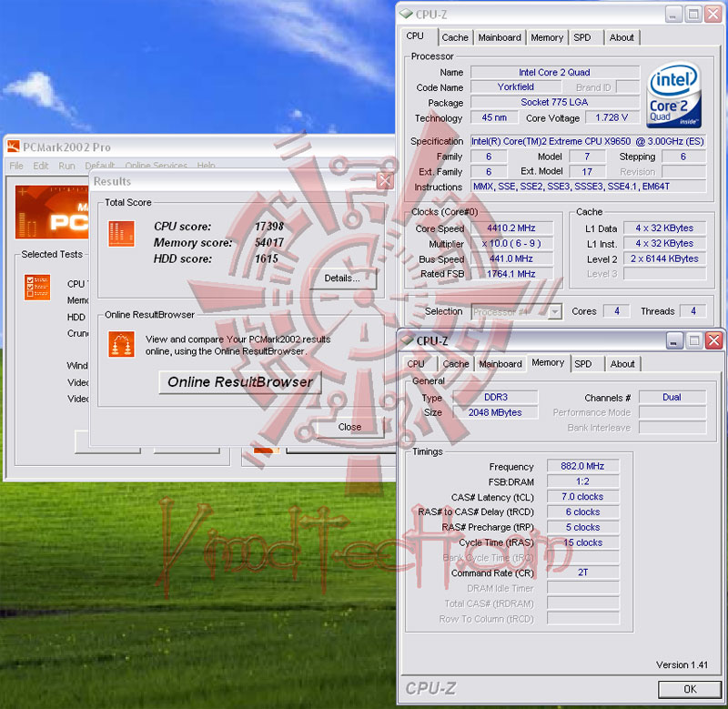Open About tab in top CPU-Z window
Screen dimensions: 728x709
coord(622,37)
